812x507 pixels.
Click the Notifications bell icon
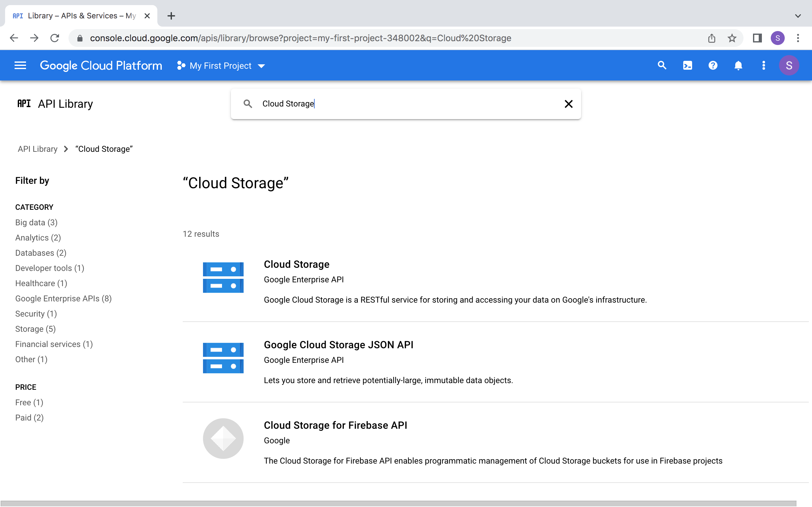(738, 65)
